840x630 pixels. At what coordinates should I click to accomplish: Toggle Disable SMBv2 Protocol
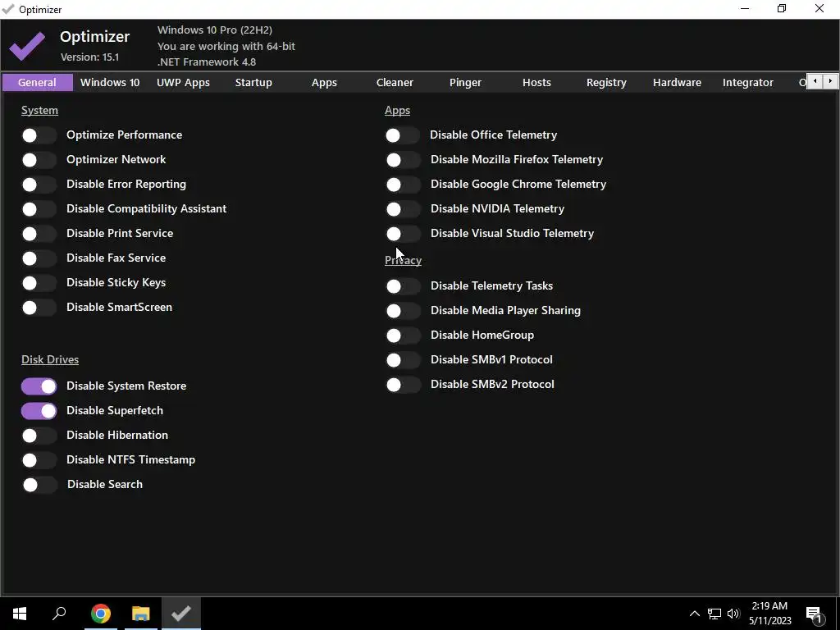tap(403, 385)
